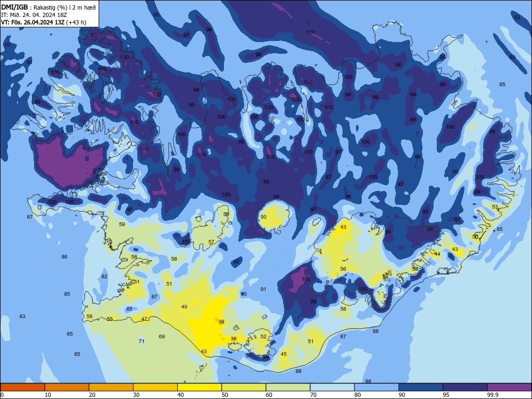This screenshot has height=399, width=532.
Task: Click the map value '47' on the peninsula
Action: click(x=144, y=319)
